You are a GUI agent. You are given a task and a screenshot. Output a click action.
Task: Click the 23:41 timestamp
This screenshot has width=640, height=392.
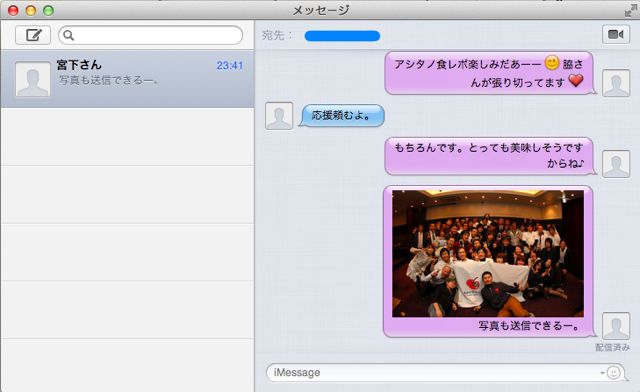(x=230, y=65)
